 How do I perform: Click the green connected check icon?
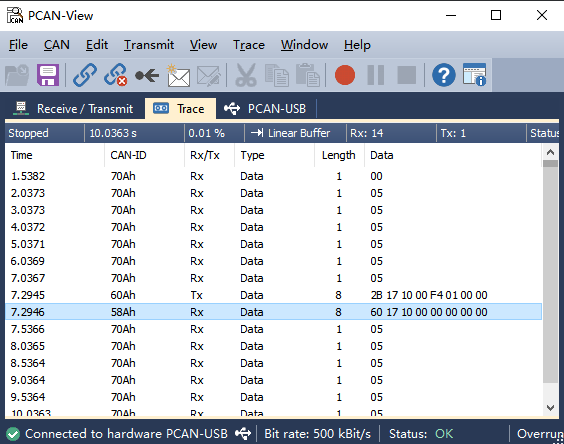pos(13,434)
